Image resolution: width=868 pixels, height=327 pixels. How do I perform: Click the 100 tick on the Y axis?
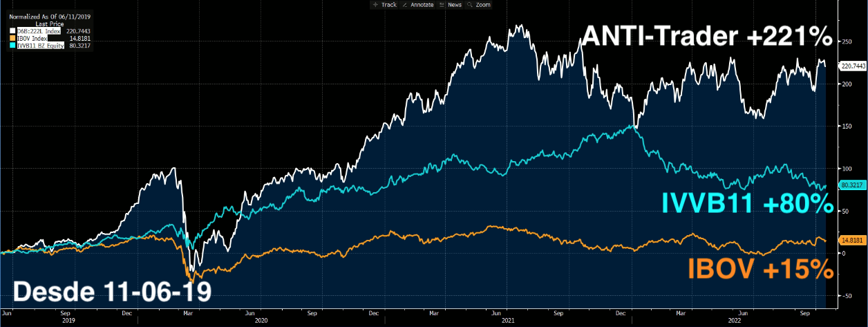click(845, 169)
